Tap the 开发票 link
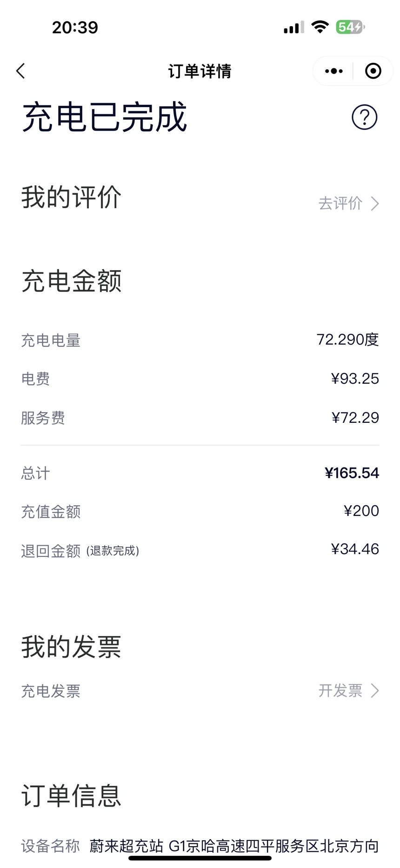 tap(340, 691)
